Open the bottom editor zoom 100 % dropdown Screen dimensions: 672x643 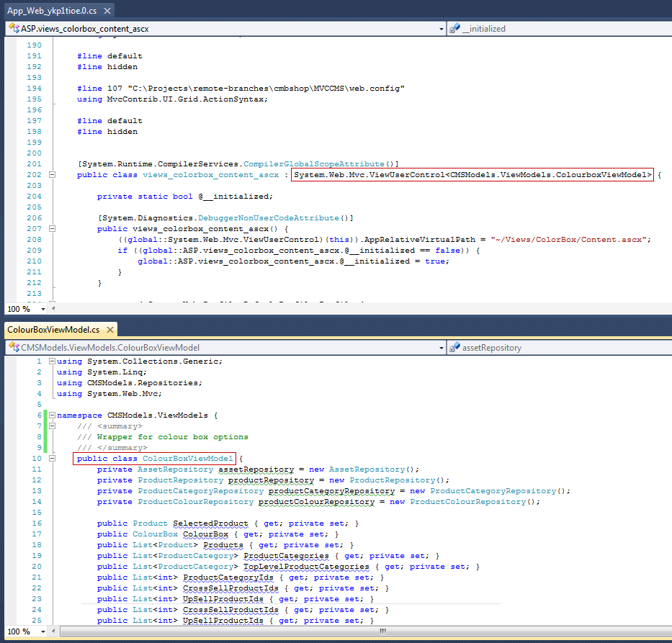tap(43, 631)
